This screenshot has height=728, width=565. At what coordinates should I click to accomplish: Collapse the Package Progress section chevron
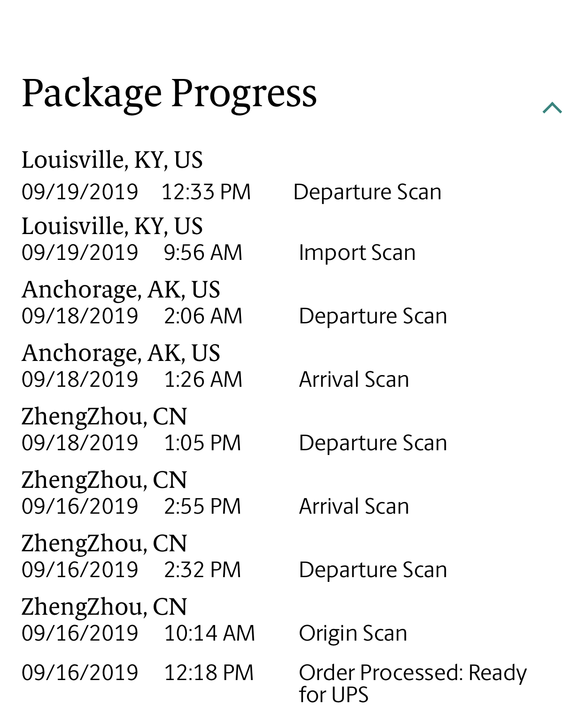[x=552, y=108]
